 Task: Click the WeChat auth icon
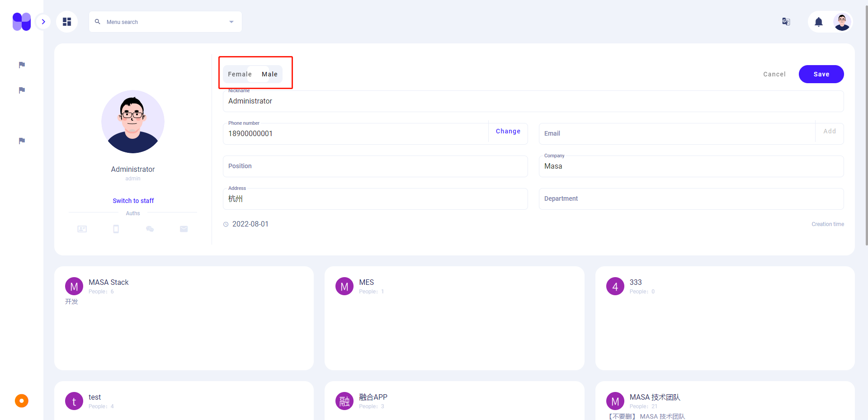(x=150, y=229)
